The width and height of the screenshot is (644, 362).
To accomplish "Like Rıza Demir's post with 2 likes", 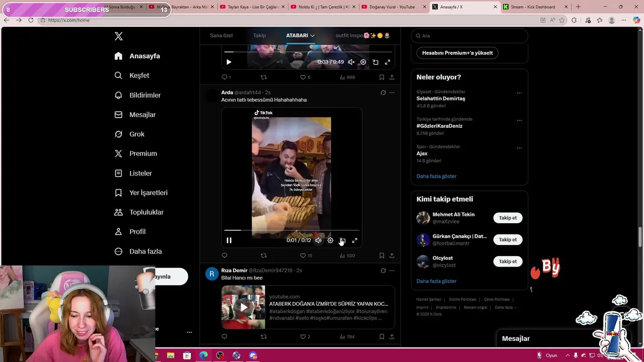I will click(x=305, y=336).
